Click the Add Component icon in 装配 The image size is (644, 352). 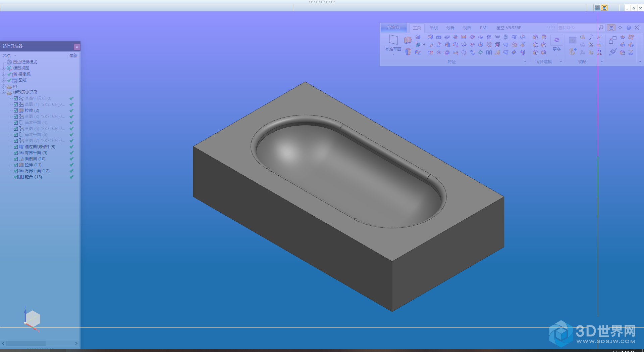click(573, 52)
